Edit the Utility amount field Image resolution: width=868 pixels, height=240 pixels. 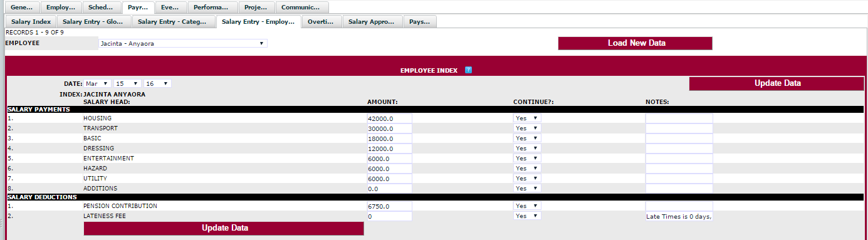pyautogui.click(x=389, y=179)
